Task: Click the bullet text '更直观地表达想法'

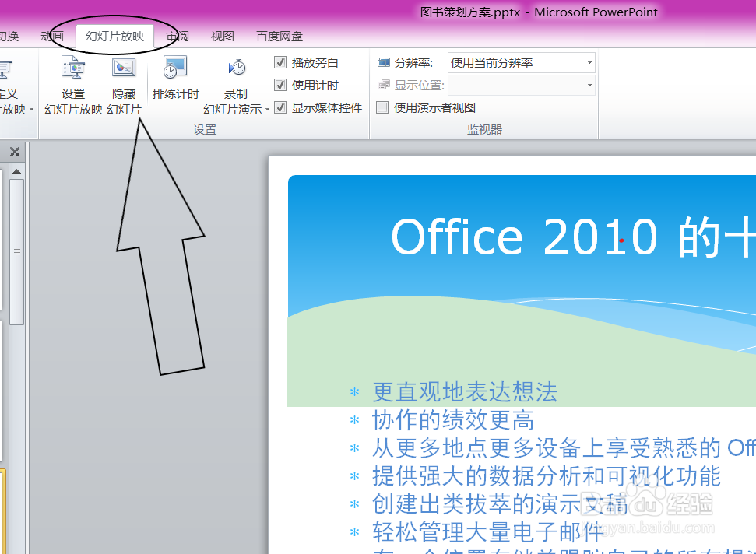Action: click(466, 391)
